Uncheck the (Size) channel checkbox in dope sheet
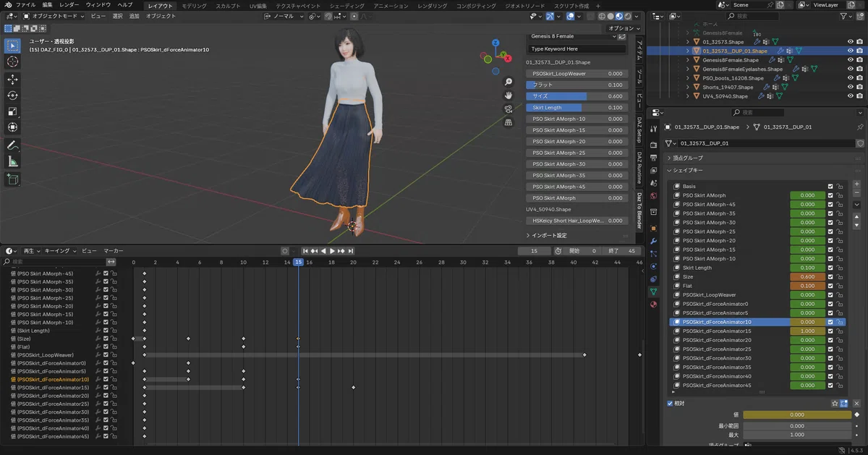Image resolution: width=868 pixels, height=455 pixels. pyautogui.click(x=106, y=339)
